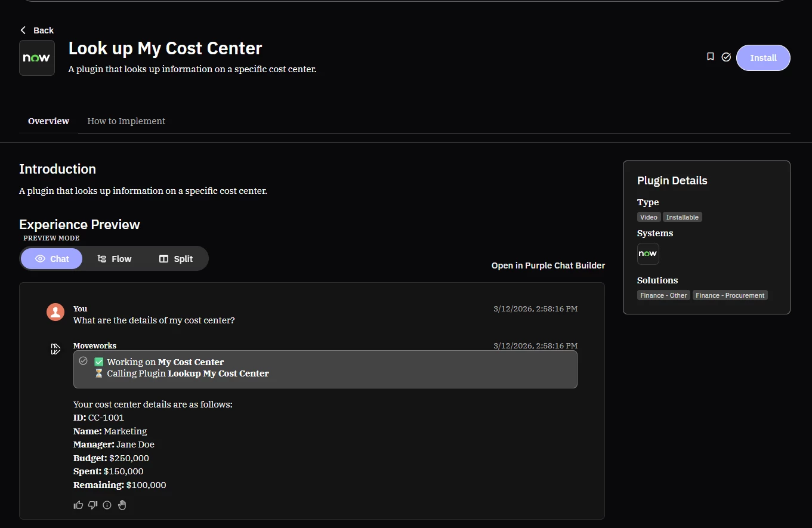
Task: Select Flow preview mode
Action: pos(114,259)
